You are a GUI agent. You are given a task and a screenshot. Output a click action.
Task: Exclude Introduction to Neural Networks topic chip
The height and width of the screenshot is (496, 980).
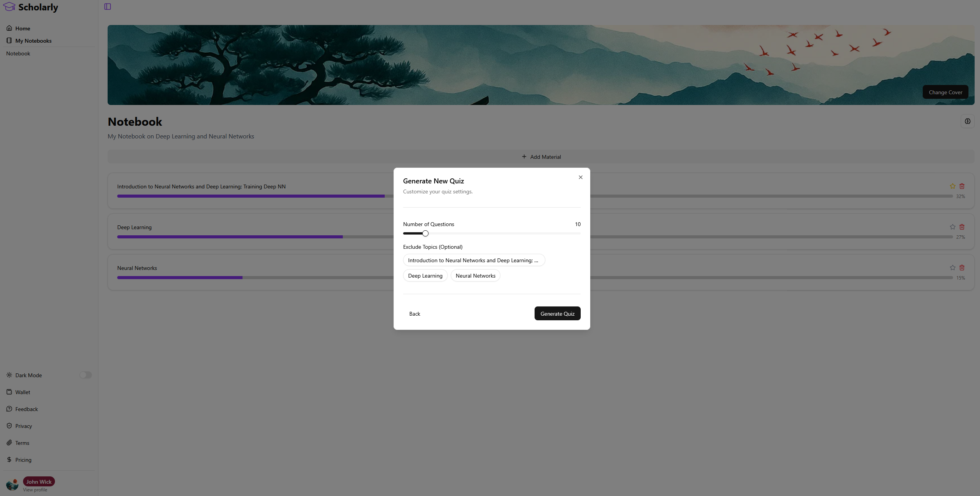[x=473, y=260]
